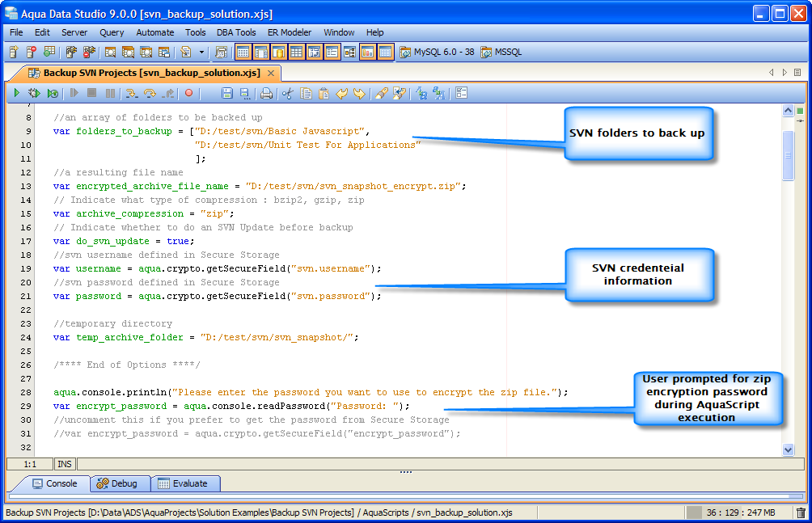Undo the last edit with the yellow back arrow
The width and height of the screenshot is (812, 523).
[341, 93]
